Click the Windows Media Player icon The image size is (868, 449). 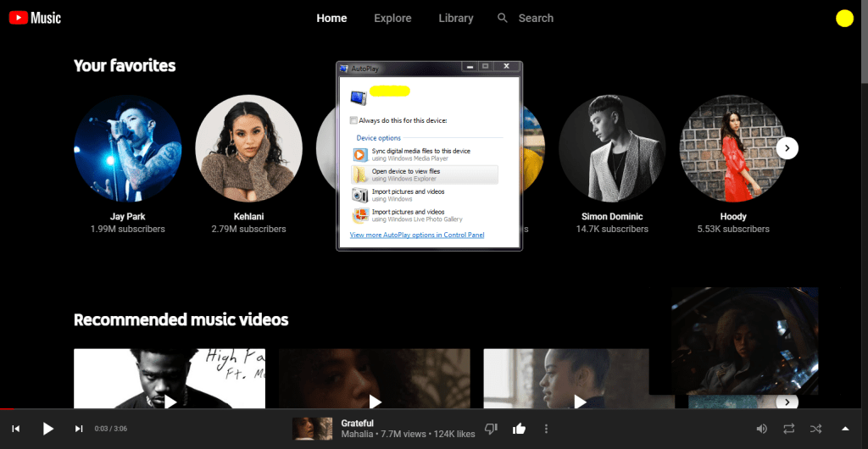tap(359, 155)
